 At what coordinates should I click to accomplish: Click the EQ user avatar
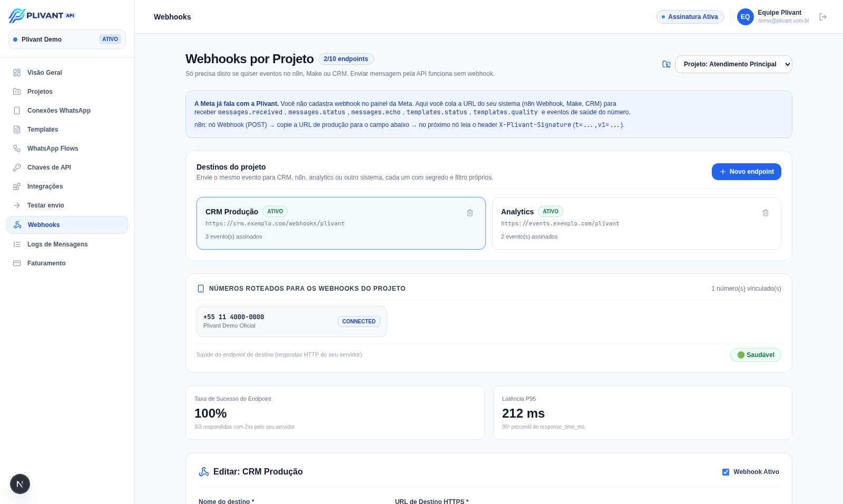746,17
